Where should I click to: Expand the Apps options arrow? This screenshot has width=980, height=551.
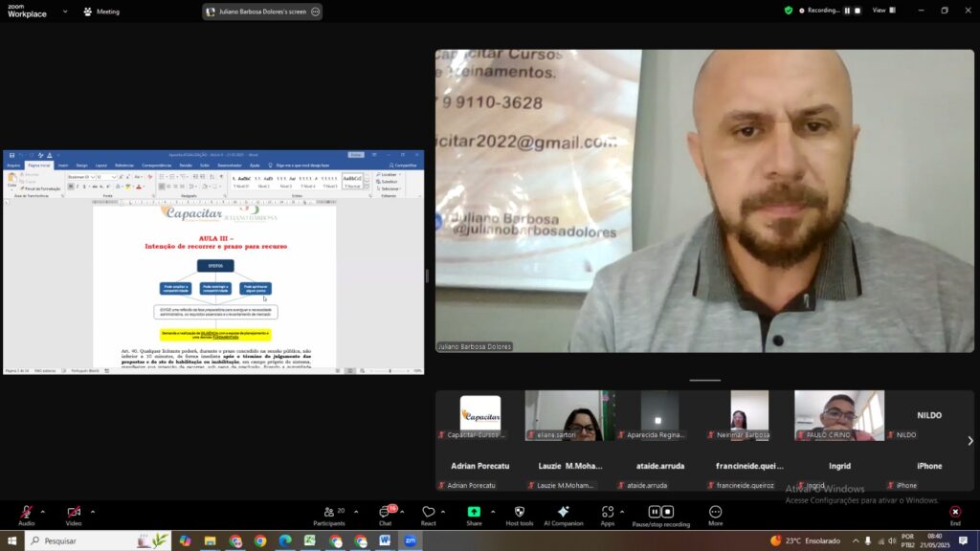pyautogui.click(x=622, y=512)
